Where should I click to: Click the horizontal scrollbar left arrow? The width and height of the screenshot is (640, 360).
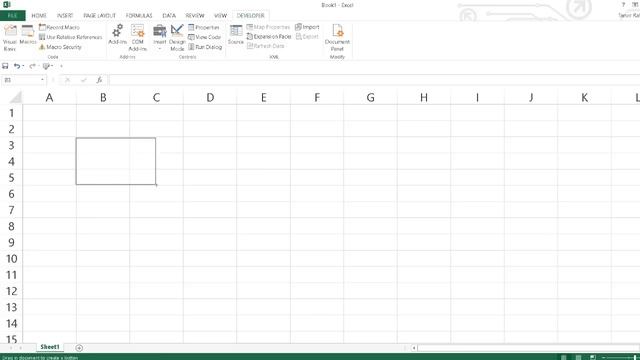414,348
